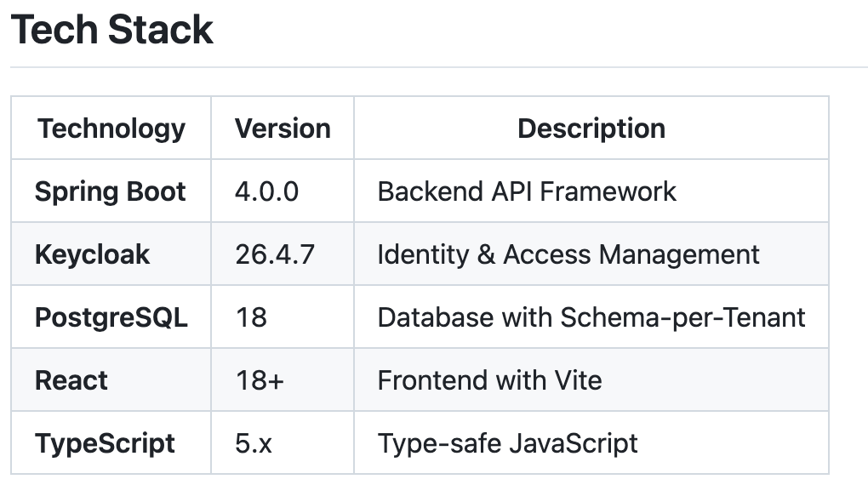Click the 18+ version cell

pos(260,380)
